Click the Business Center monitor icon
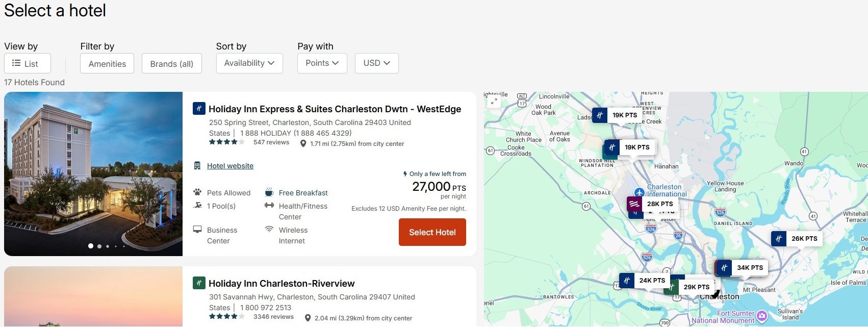The width and height of the screenshot is (868, 327). pyautogui.click(x=198, y=230)
